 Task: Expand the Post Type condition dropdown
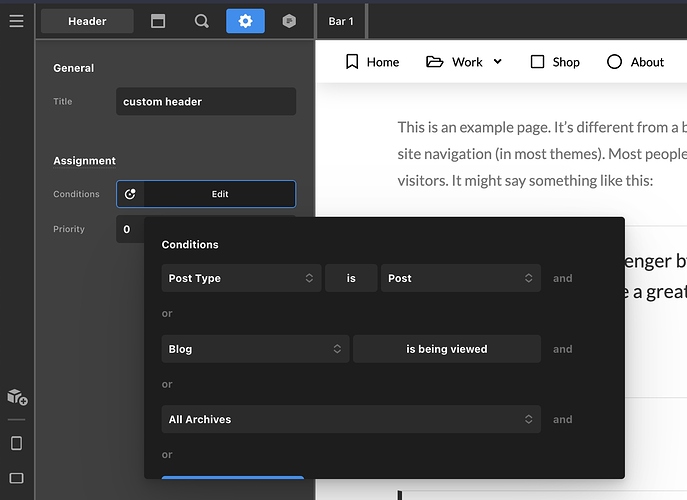click(x=241, y=278)
